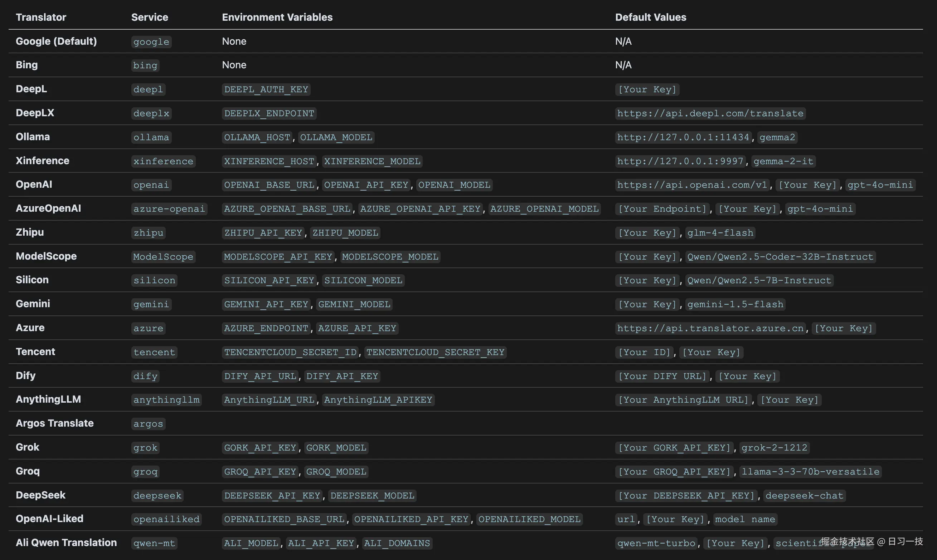This screenshot has height=560, width=937.
Task: Click the "Qwen/Qwen2.5-Coder-32B-Instruct" default model
Action: coord(780,257)
